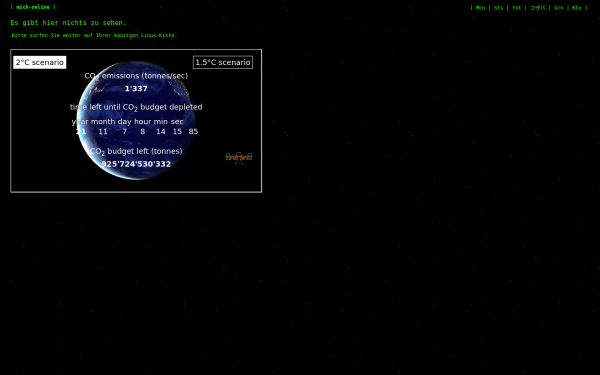The width and height of the screenshot is (600, 375).
Task: Click the 925'724'530'332 budget value
Action: tap(136, 164)
